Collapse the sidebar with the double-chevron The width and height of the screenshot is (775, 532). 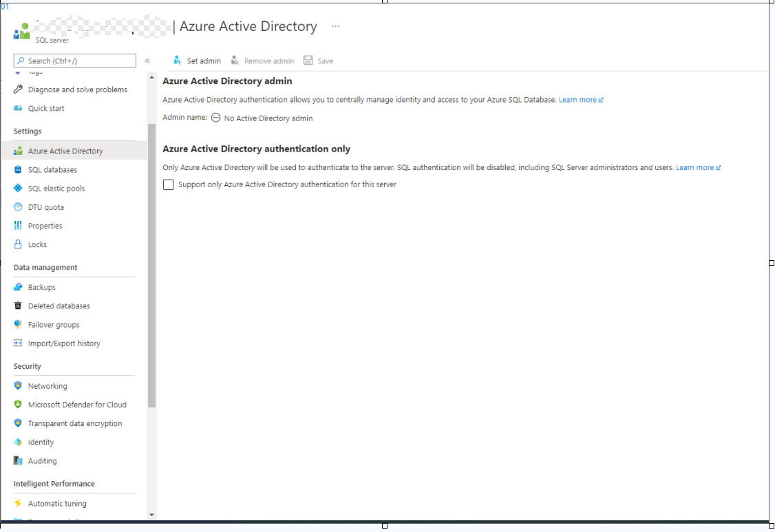(147, 61)
